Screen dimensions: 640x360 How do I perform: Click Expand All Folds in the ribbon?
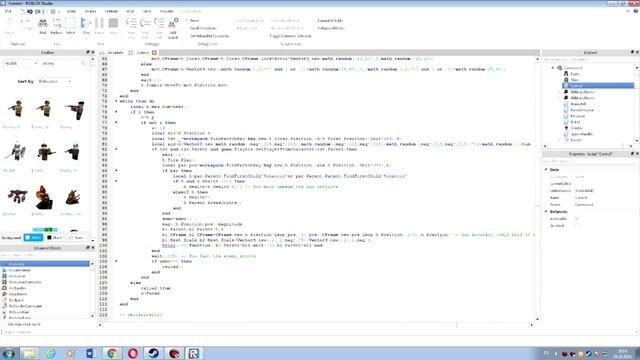tap(330, 20)
